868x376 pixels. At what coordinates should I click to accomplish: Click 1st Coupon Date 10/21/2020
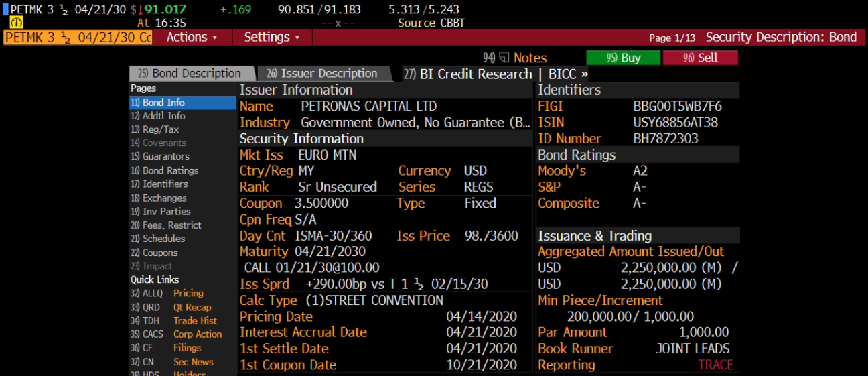pyautogui.click(x=482, y=365)
